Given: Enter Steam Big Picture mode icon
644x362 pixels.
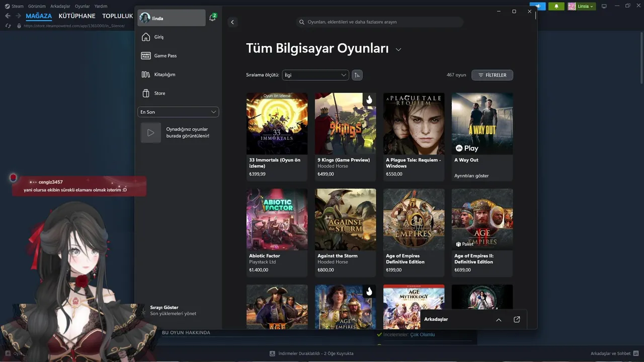Looking at the screenshot, I should pos(604,6).
